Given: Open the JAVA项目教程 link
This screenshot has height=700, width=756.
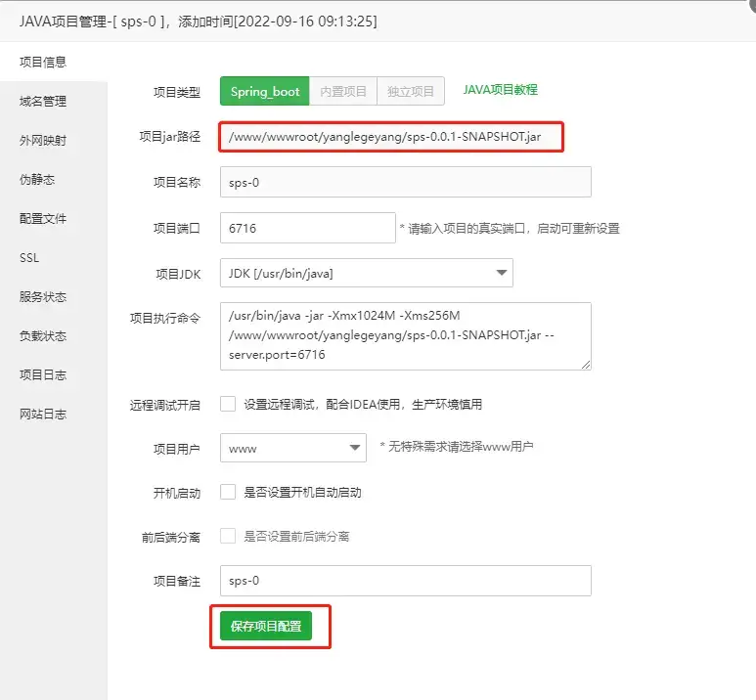Looking at the screenshot, I should (x=500, y=90).
